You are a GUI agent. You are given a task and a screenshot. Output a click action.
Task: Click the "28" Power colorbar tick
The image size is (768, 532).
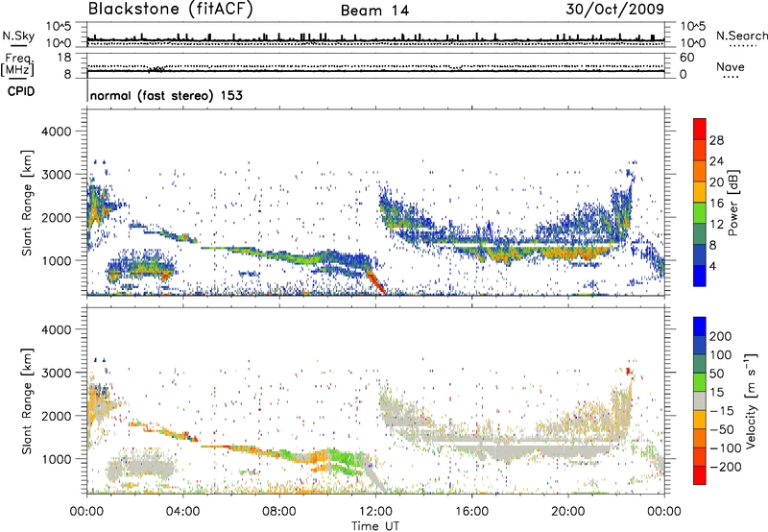[x=716, y=140]
